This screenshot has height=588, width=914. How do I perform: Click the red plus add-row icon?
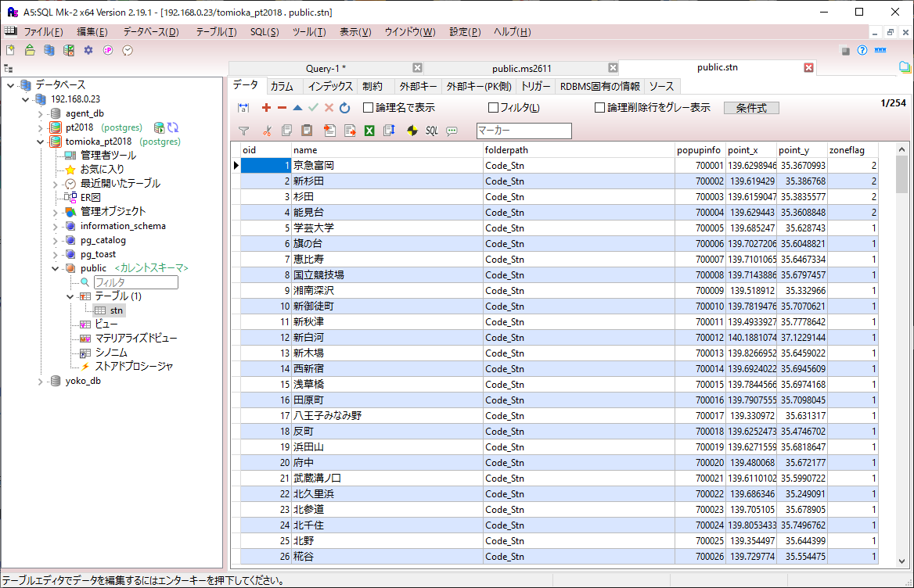pos(266,108)
